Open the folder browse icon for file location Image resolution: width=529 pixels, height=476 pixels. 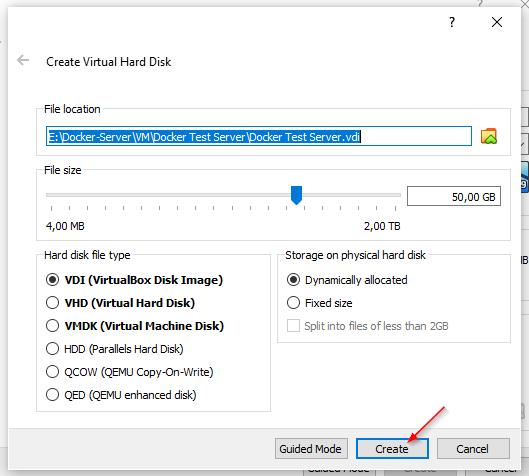(489, 136)
